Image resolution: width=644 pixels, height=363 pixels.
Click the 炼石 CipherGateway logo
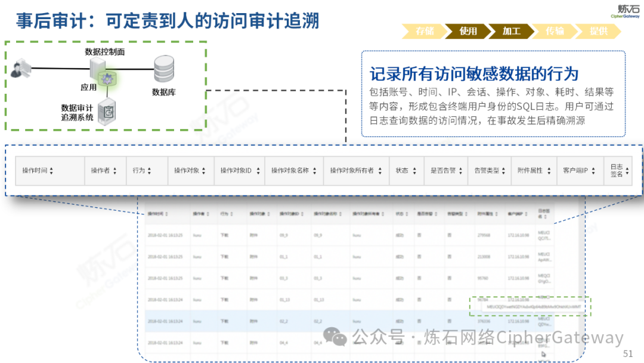click(626, 11)
